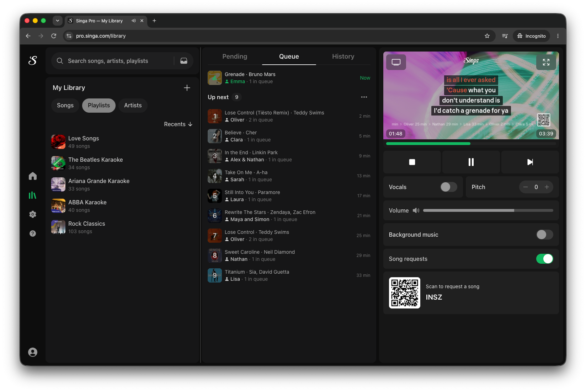
Task: Click the Incognito button
Action: point(531,36)
